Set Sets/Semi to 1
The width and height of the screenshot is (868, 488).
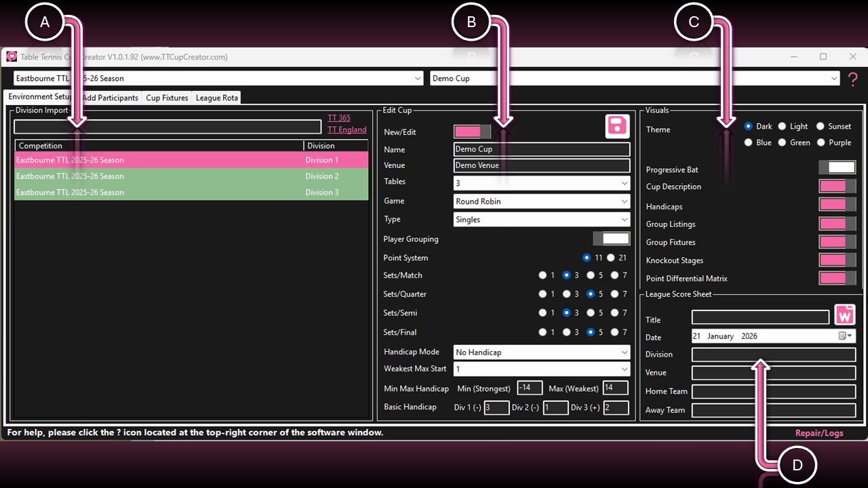point(542,313)
